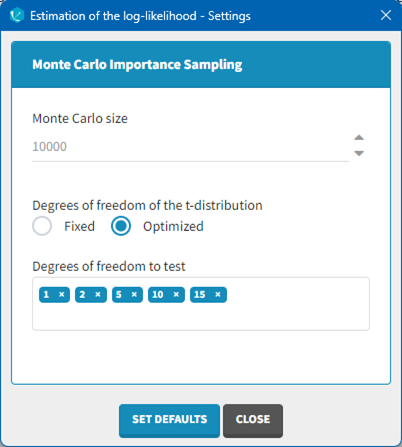The image size is (402, 447).
Task: Decrease Monte Carlo size with down arrow
Action: tap(359, 153)
